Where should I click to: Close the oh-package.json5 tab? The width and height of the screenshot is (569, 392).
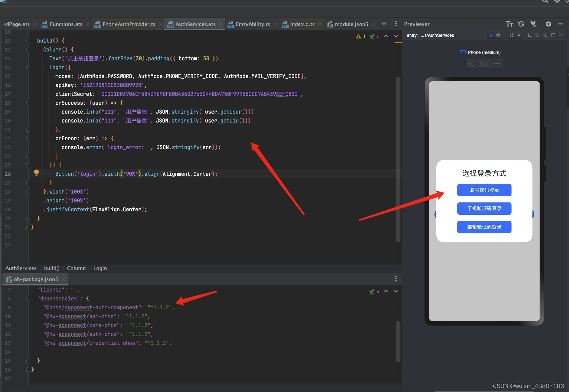[x=63, y=279]
